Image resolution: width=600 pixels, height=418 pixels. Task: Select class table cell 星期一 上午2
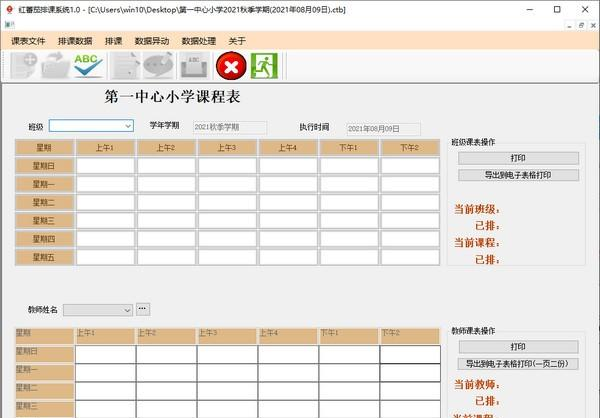tap(166, 184)
